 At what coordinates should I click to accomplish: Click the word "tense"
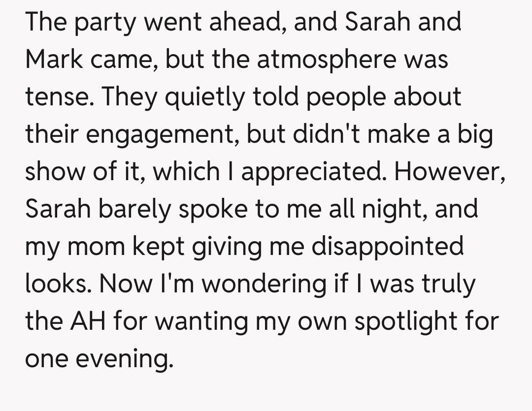(x=54, y=97)
